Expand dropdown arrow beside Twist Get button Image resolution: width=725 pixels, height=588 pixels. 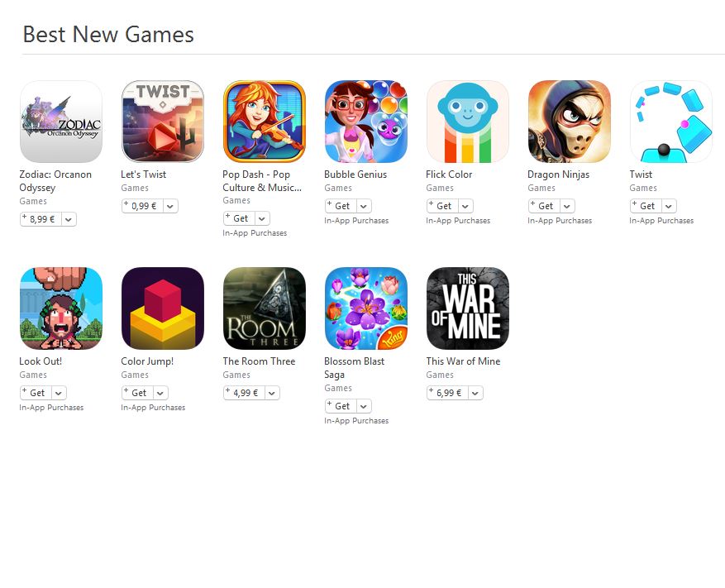pyautogui.click(x=669, y=206)
